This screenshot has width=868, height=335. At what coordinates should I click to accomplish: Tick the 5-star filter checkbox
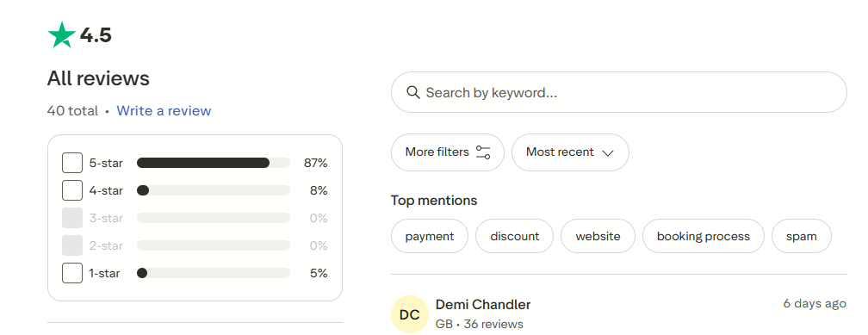tap(72, 163)
